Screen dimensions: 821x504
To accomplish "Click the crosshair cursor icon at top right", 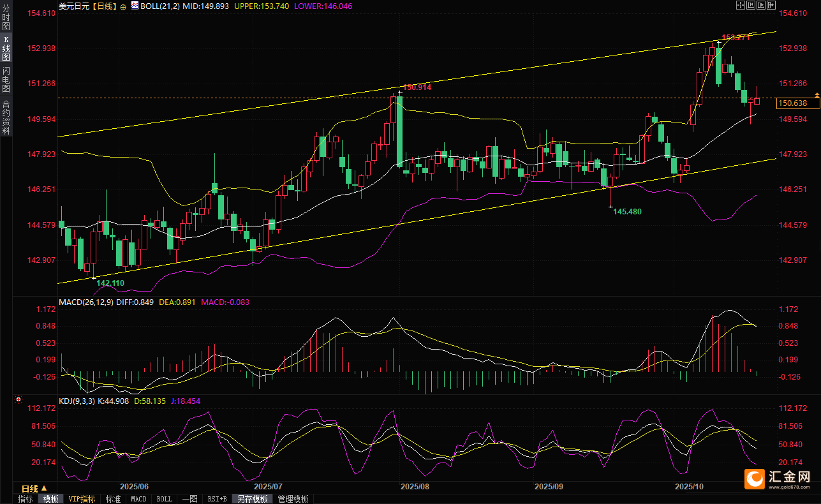I will tap(741, 5).
